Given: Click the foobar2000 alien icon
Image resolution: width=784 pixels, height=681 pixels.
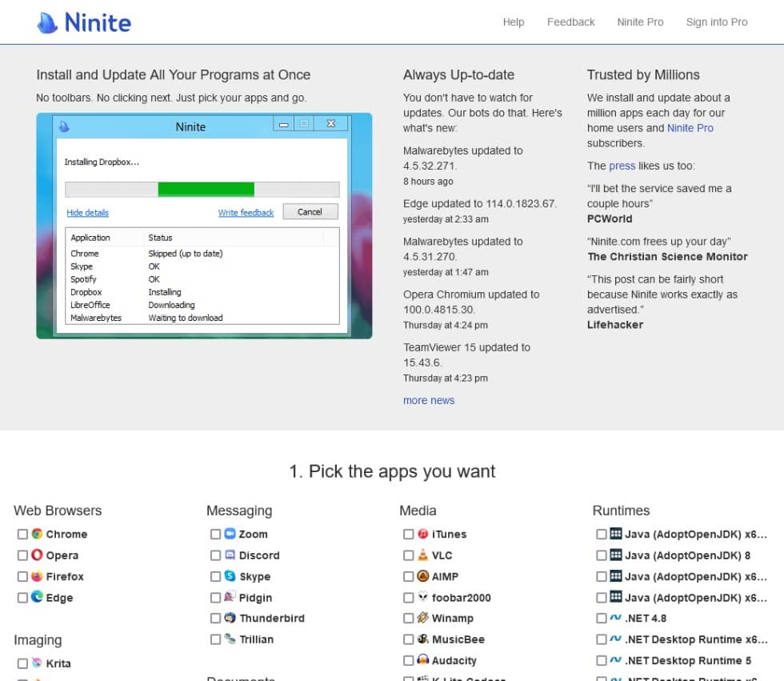Looking at the screenshot, I should click(x=423, y=596).
